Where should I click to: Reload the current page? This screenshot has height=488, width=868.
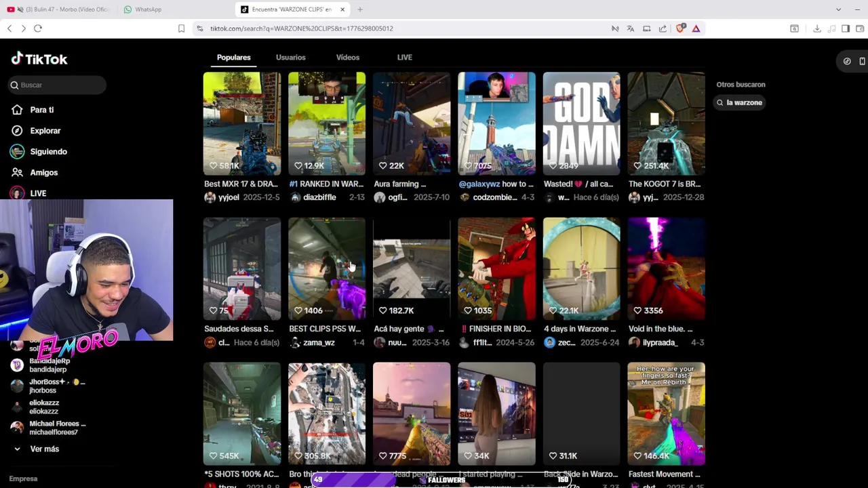pos(38,28)
